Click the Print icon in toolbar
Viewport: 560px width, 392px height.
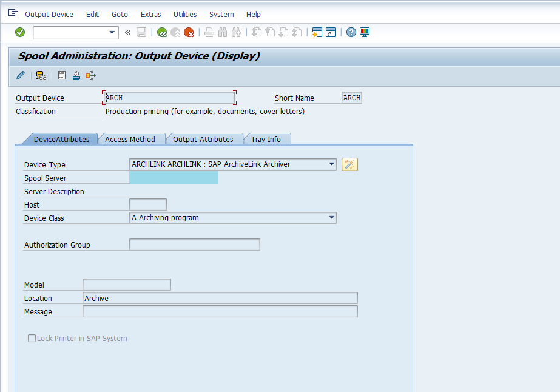(209, 33)
